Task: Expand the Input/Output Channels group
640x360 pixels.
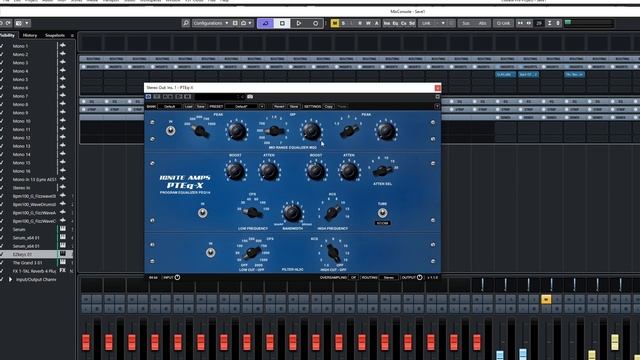Action: pos(11,280)
